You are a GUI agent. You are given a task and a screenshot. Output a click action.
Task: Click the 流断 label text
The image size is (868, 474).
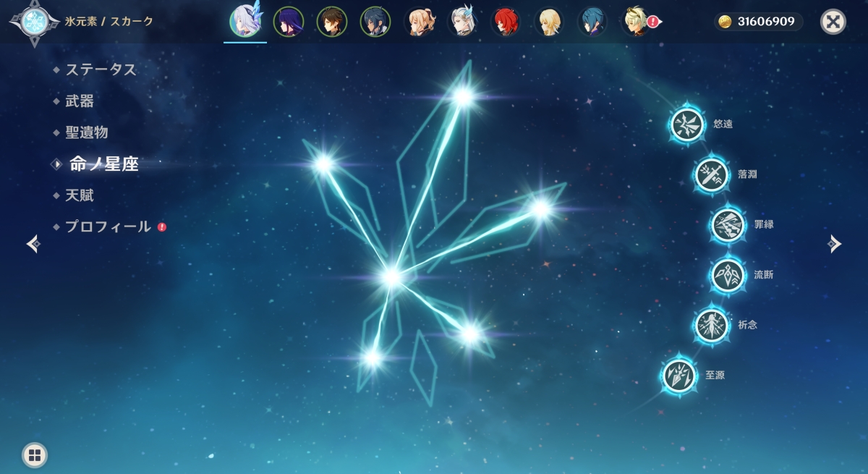coord(764,275)
